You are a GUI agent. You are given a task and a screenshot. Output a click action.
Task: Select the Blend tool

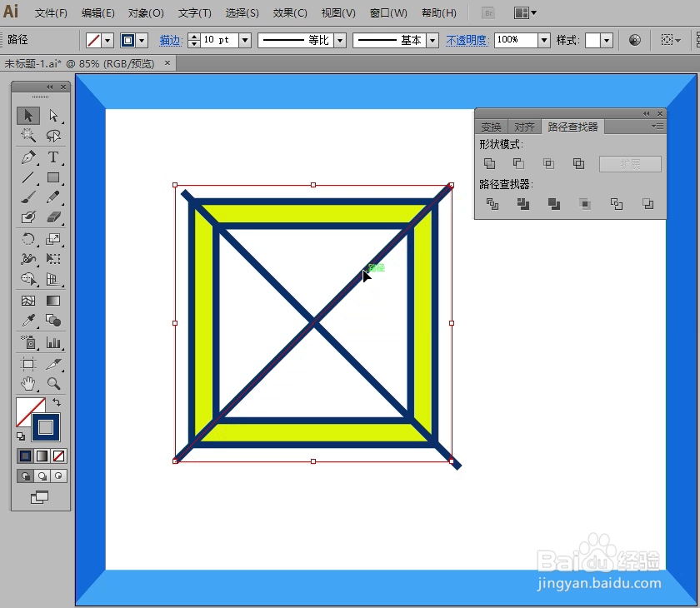click(x=53, y=321)
